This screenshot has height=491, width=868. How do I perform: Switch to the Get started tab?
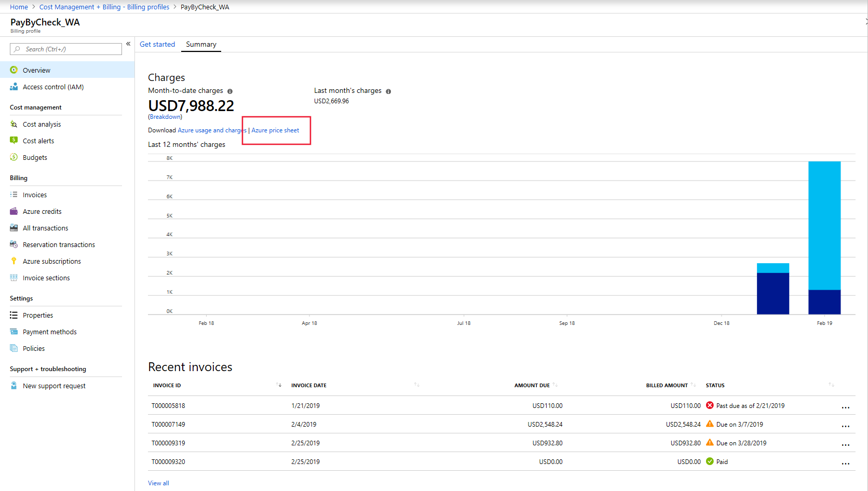157,45
